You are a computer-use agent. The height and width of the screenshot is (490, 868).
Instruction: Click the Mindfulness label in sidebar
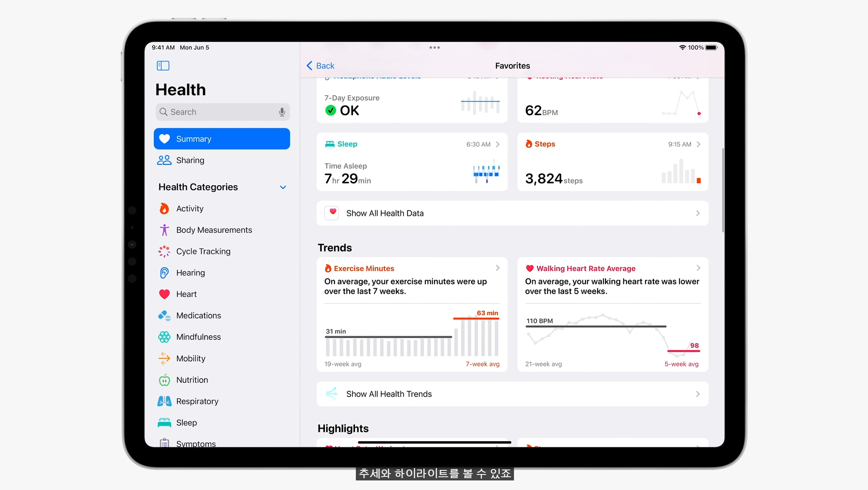[x=199, y=337]
